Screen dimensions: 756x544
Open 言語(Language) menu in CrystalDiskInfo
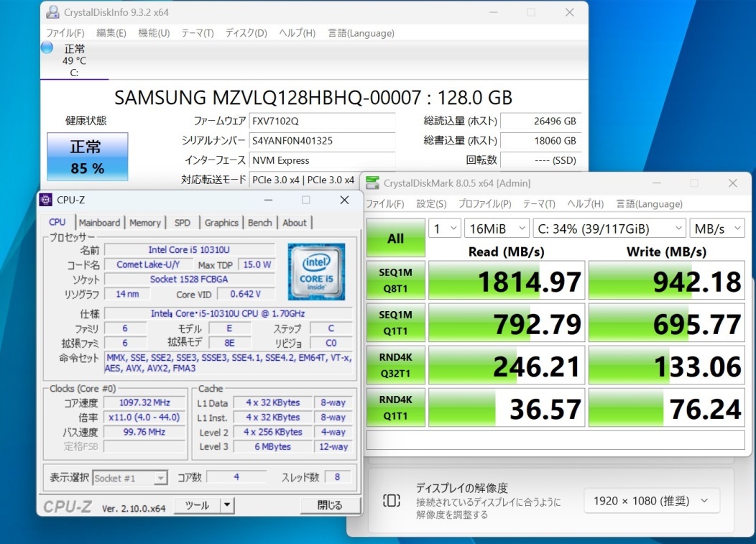[361, 33]
